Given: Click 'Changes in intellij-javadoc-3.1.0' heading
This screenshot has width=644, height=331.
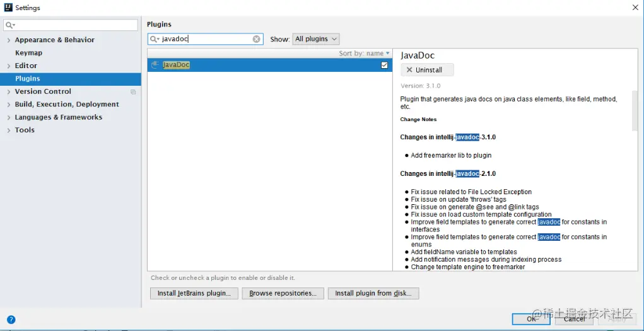Looking at the screenshot, I should 448,137.
